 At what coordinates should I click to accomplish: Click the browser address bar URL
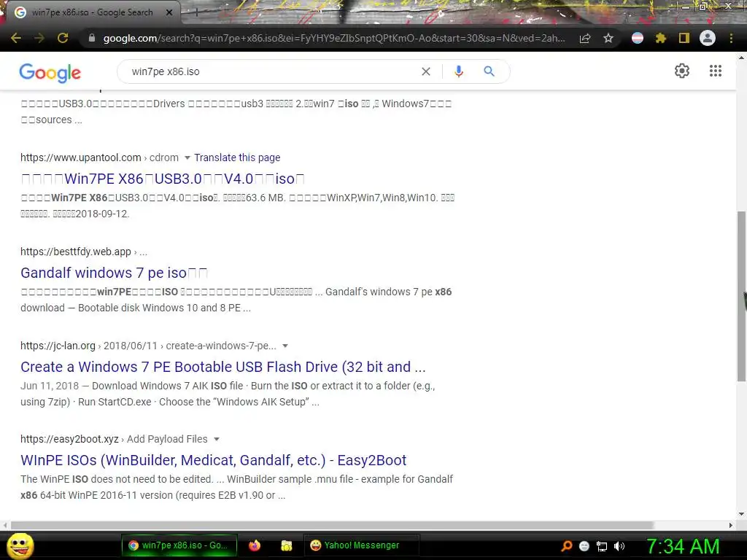pyautogui.click(x=334, y=38)
